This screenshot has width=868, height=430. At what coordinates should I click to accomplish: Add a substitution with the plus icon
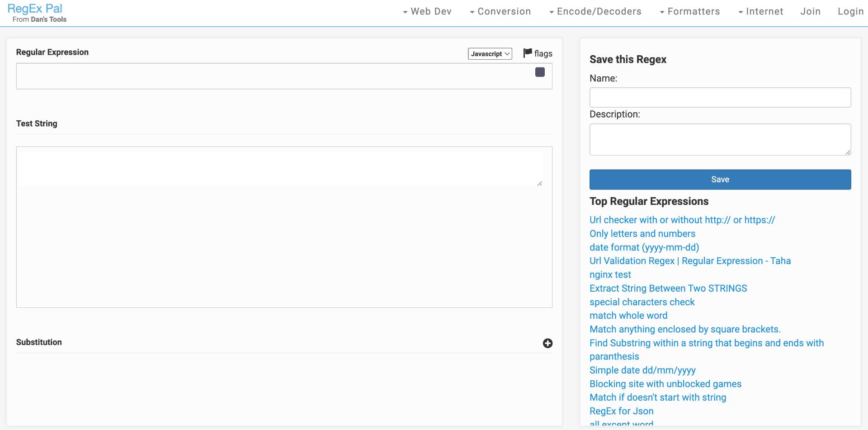tap(547, 343)
